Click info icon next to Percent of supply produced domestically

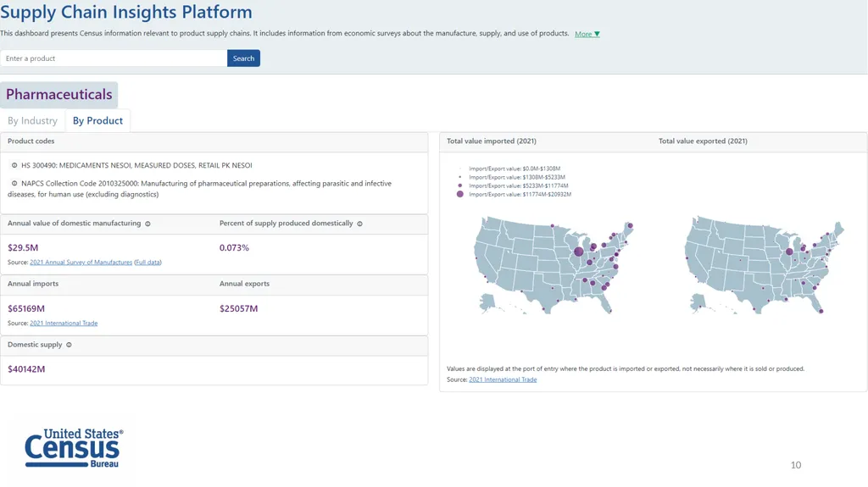pos(359,224)
